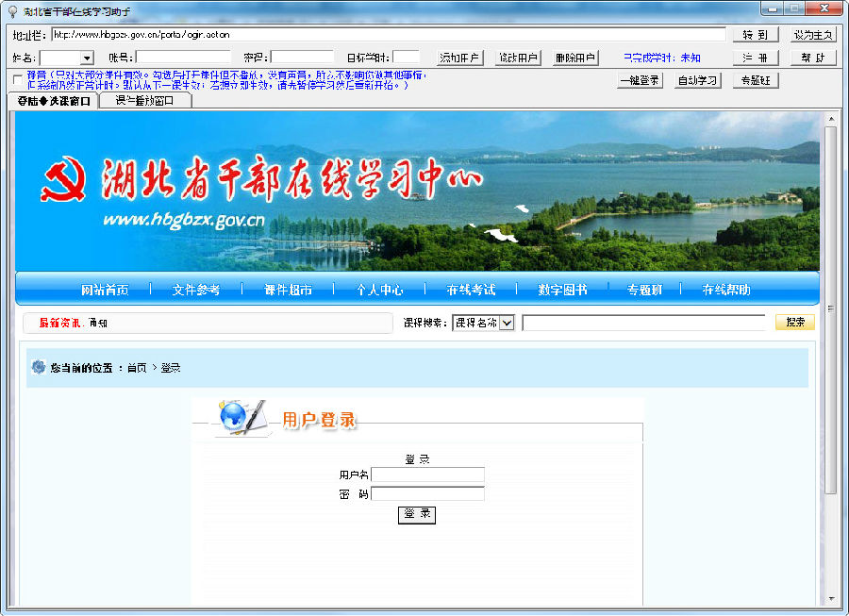This screenshot has width=849, height=616.
Task: Click the globe and pen login icon
Action: (241, 417)
